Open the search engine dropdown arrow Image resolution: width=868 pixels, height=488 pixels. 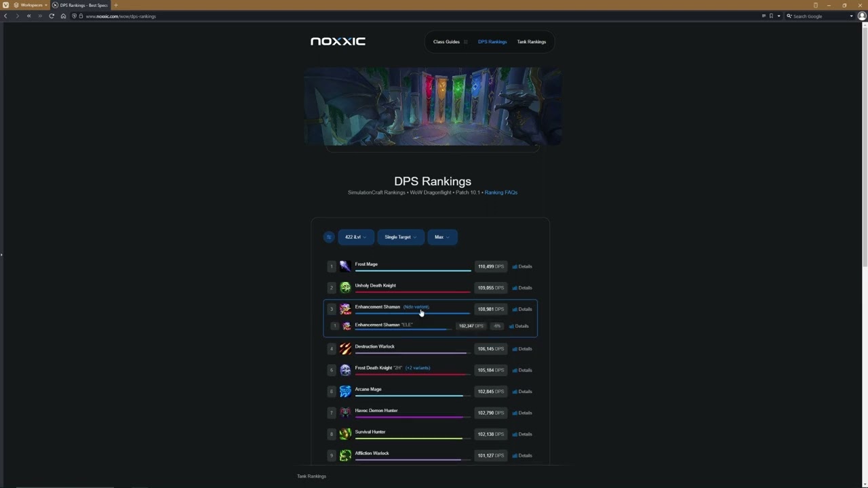coord(851,16)
